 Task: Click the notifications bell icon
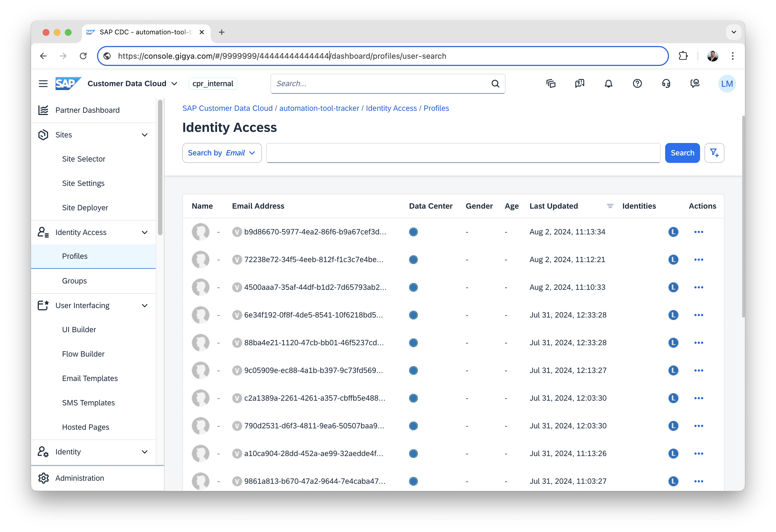click(608, 83)
